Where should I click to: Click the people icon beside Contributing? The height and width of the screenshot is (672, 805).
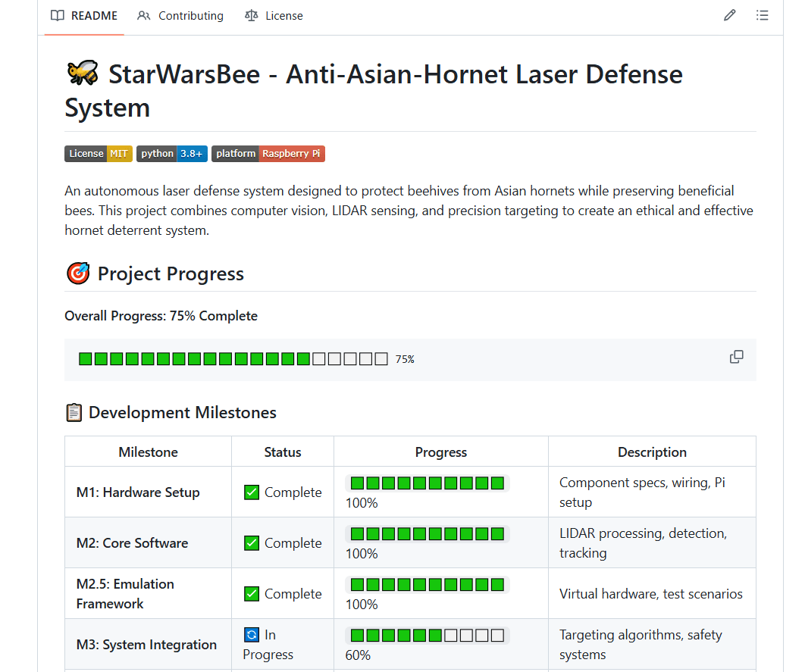tap(143, 15)
